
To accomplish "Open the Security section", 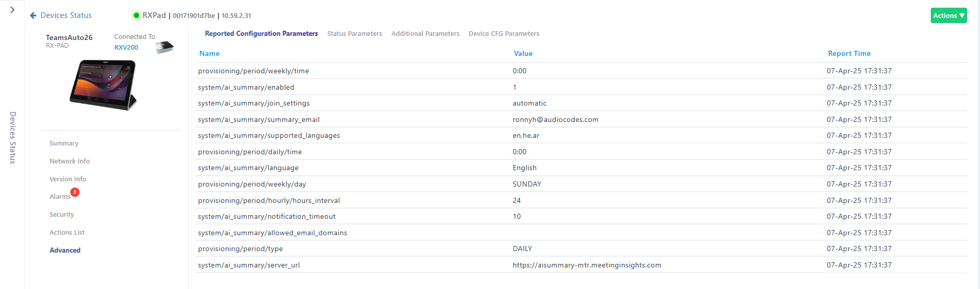I will (x=62, y=215).
